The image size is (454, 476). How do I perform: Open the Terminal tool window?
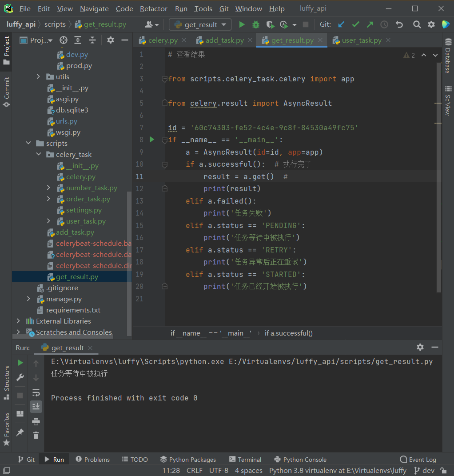coord(245,459)
